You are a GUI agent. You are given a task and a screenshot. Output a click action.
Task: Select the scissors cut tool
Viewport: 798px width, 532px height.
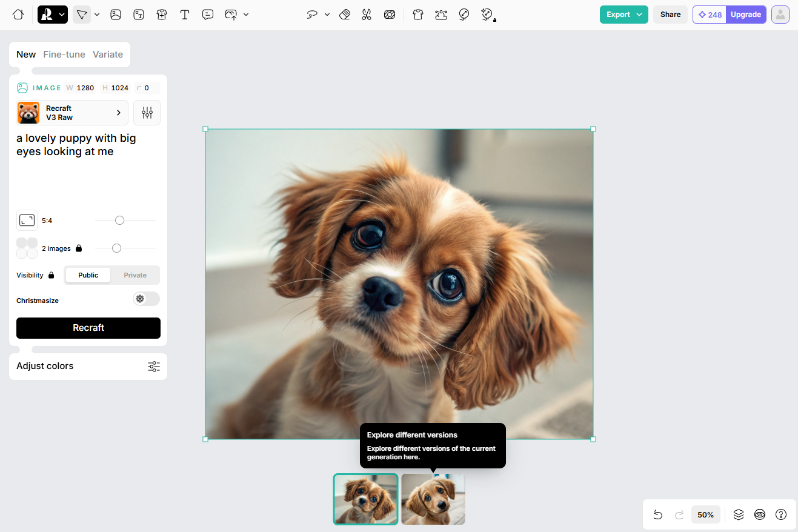point(367,15)
